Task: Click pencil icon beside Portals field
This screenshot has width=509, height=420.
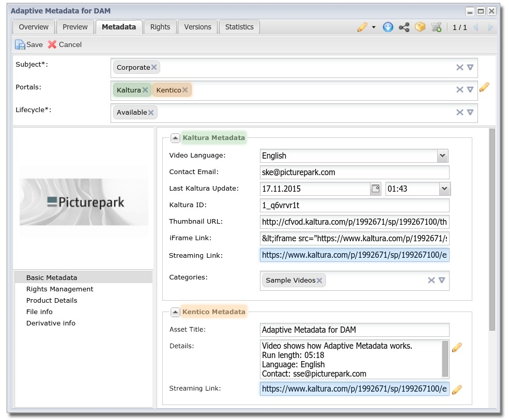Action: [x=484, y=87]
